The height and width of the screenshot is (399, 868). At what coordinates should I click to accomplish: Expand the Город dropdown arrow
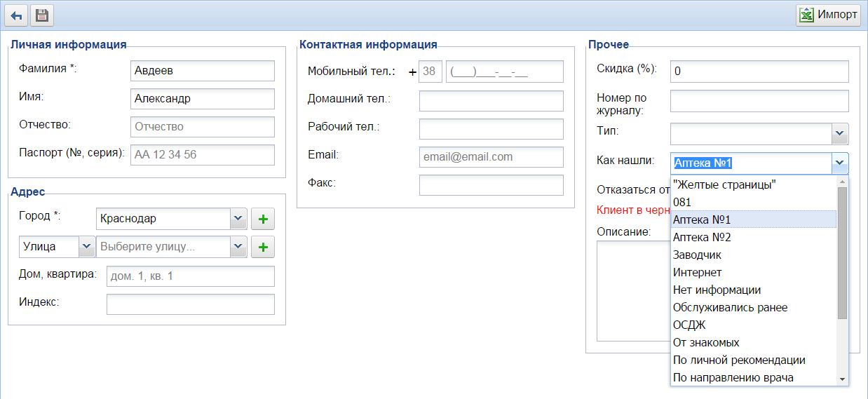238,219
